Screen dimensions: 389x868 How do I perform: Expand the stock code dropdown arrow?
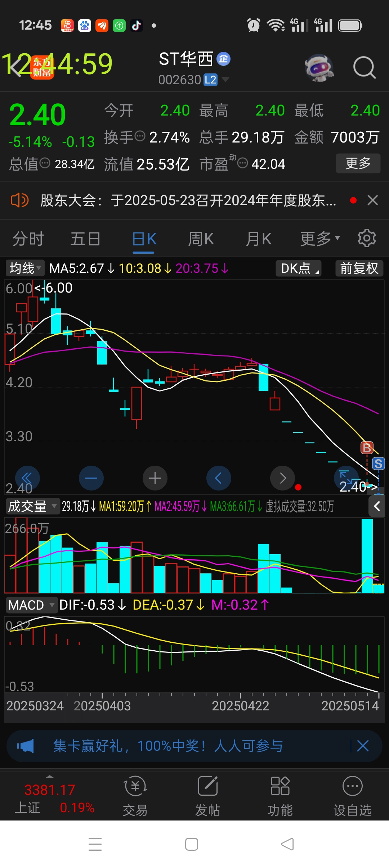pyautogui.click(x=225, y=79)
